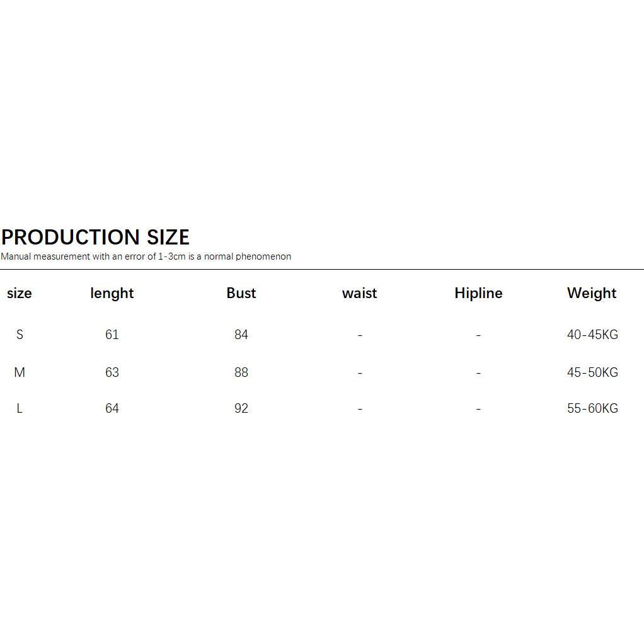Click the 'waist' column header
The height and width of the screenshot is (644, 644).
(359, 293)
